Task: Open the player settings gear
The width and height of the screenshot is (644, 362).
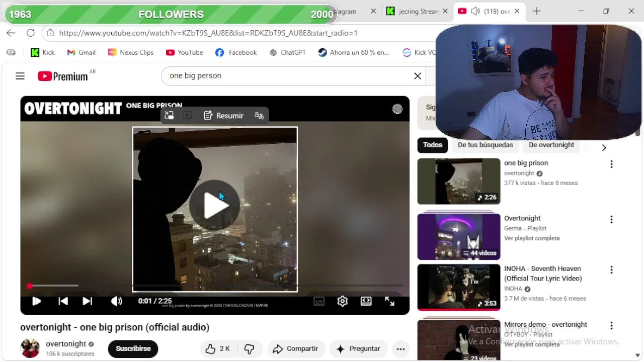Action: (x=343, y=301)
